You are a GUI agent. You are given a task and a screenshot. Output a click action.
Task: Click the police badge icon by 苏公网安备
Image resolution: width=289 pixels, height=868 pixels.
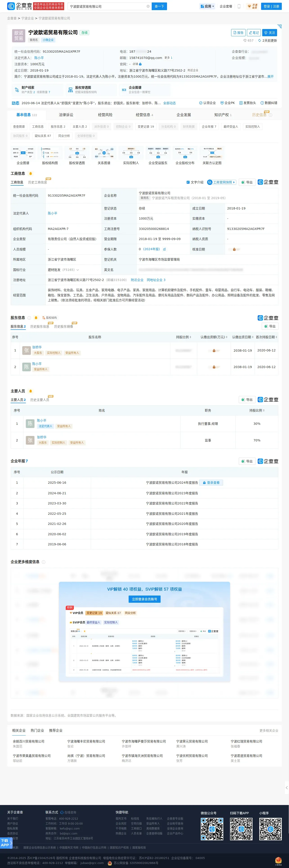click(x=110, y=863)
